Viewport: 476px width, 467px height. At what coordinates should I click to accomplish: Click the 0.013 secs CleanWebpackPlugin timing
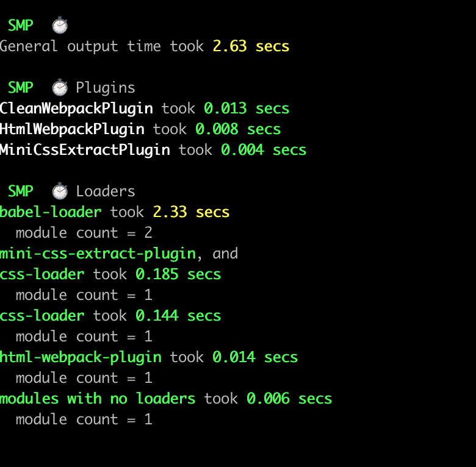click(247, 109)
